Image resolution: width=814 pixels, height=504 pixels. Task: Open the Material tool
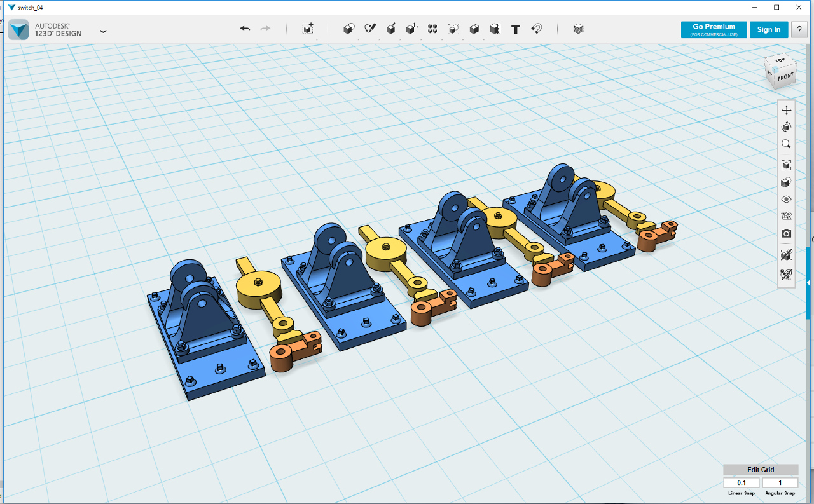[x=578, y=29]
